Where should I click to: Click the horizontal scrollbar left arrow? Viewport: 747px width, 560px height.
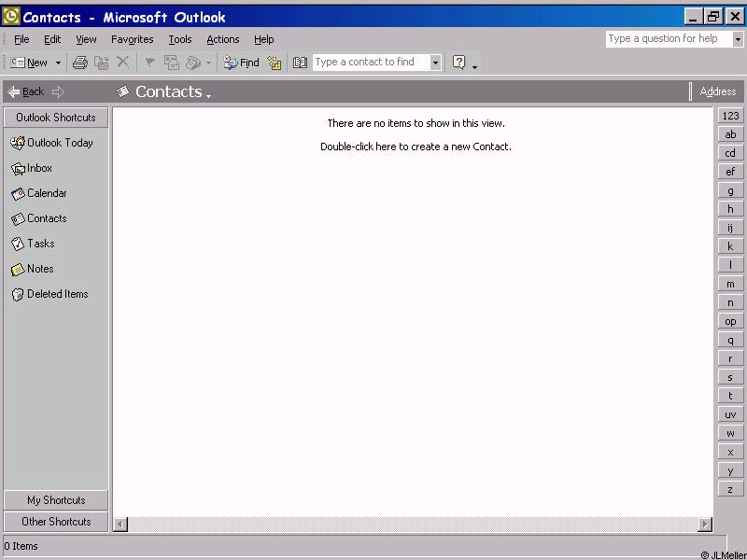pos(120,525)
